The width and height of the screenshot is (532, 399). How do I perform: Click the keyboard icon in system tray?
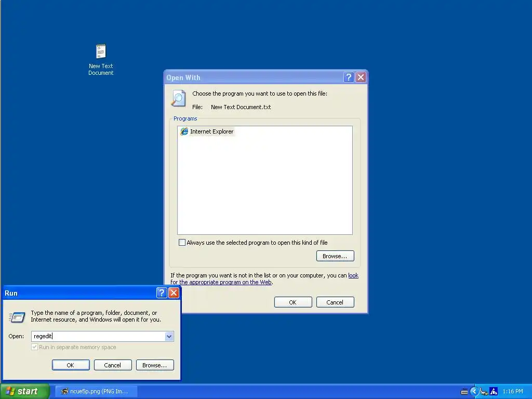coord(464,392)
